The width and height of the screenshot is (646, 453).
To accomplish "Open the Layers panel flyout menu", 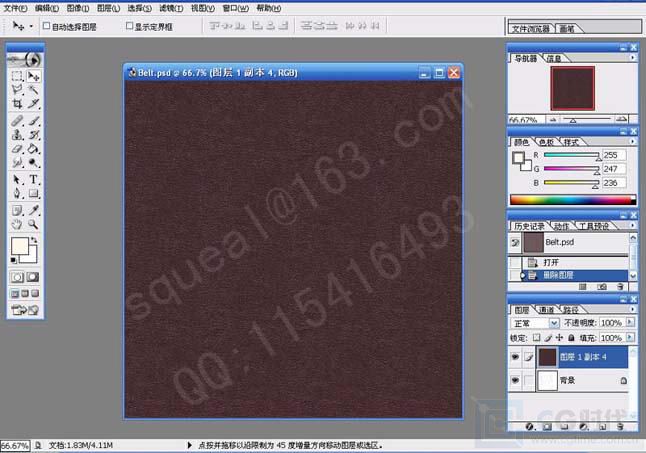I will click(x=632, y=309).
